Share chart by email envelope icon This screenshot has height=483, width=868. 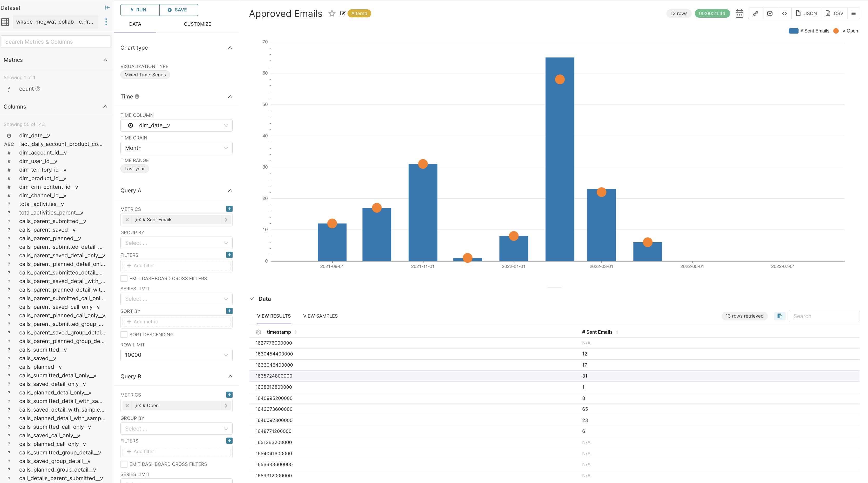coord(770,14)
